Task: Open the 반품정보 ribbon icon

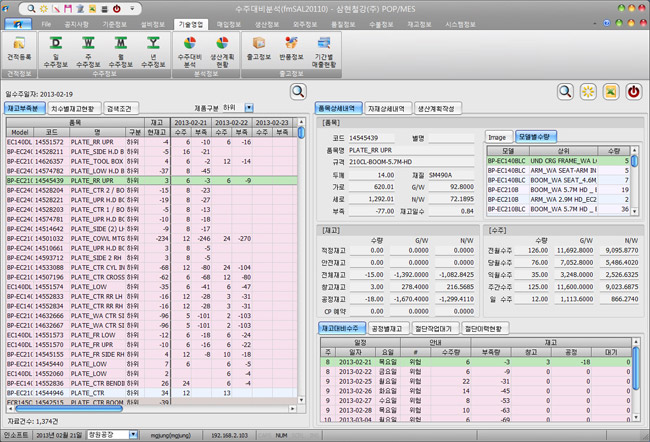Action: [x=291, y=50]
